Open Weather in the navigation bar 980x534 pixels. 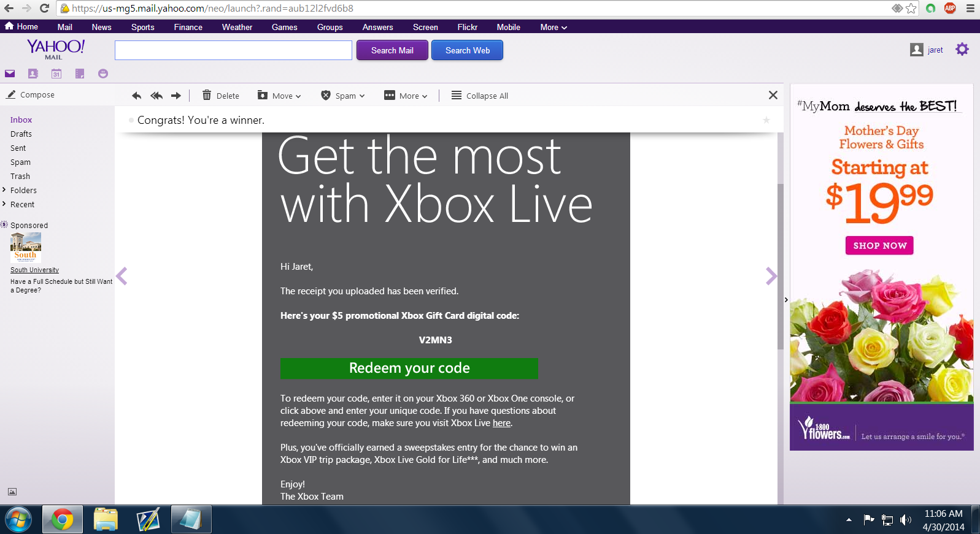[x=237, y=27]
